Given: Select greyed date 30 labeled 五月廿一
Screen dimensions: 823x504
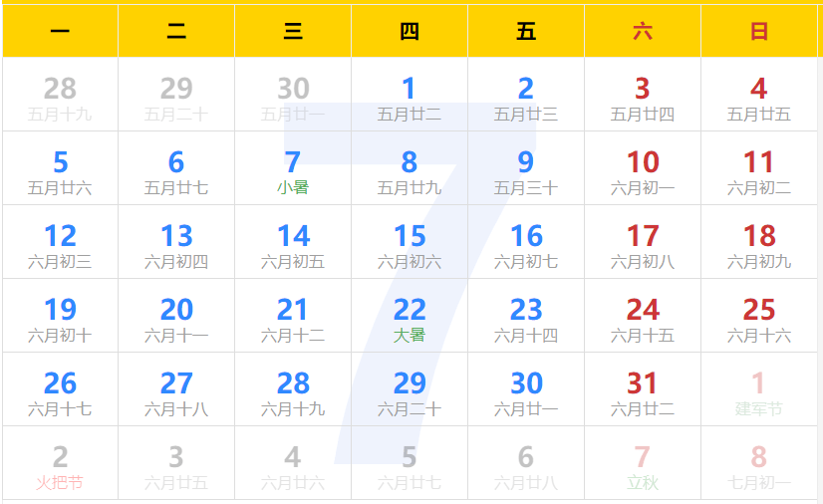Looking at the screenshot, I should (293, 95).
